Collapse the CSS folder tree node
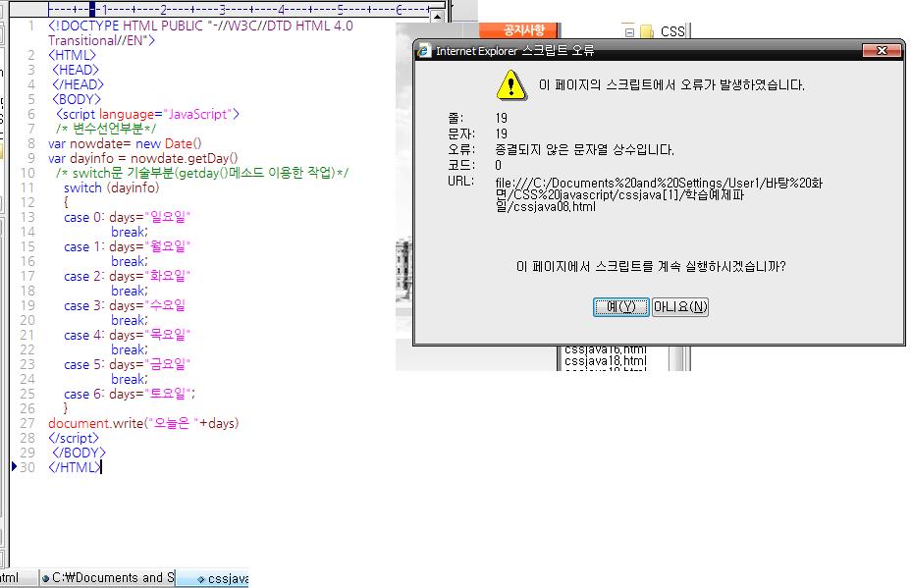The height and width of the screenshot is (588, 912). point(629,32)
